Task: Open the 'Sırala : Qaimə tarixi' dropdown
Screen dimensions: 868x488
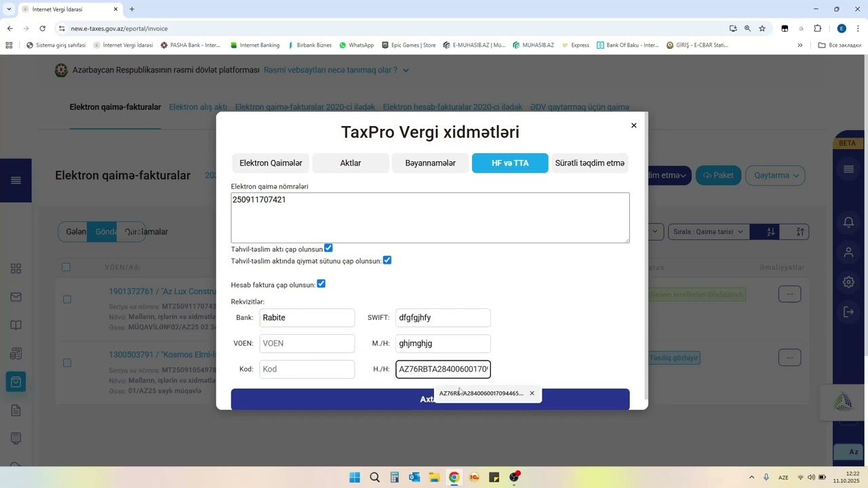Action: (707, 232)
